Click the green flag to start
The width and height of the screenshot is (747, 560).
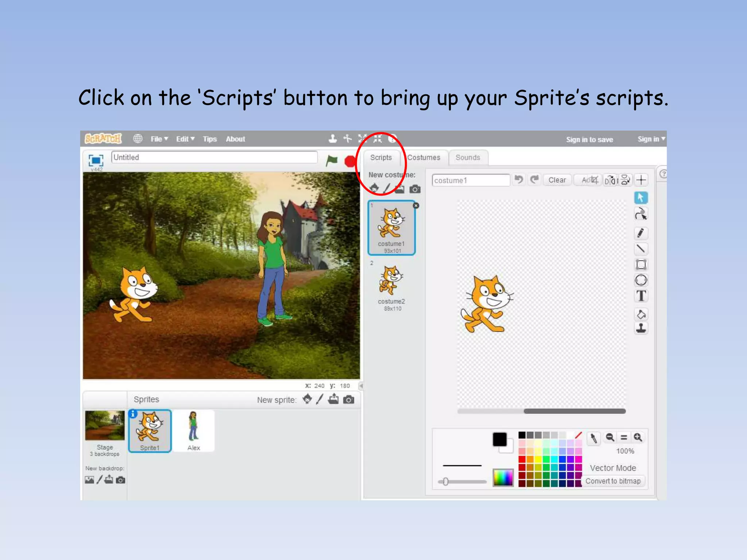tap(332, 160)
